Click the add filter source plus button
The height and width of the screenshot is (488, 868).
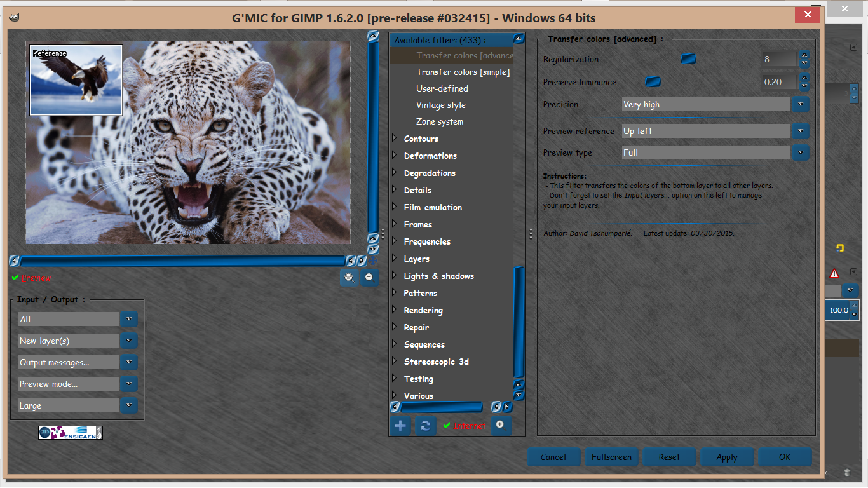(x=400, y=426)
